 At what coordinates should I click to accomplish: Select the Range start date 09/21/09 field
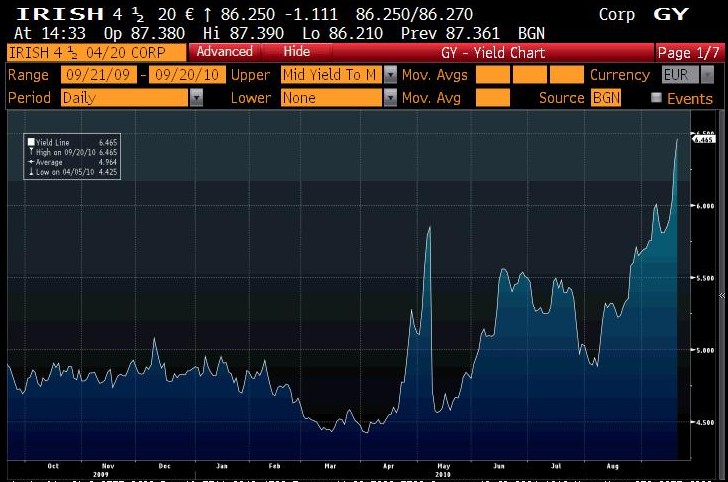[x=98, y=75]
